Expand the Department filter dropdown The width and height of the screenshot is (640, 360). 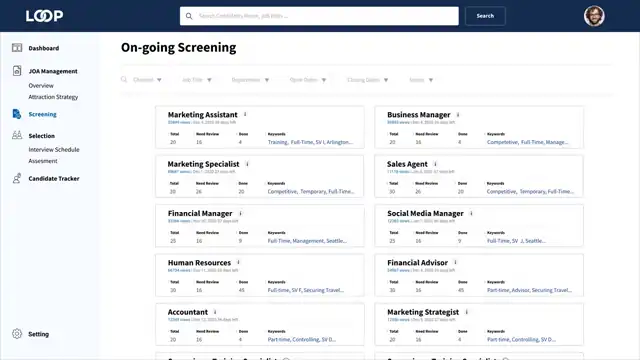click(250, 80)
